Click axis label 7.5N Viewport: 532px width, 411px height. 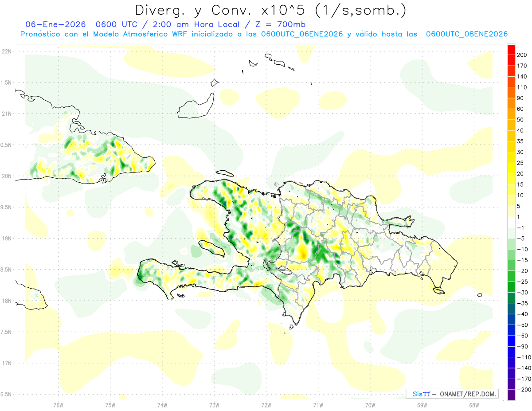7,332
